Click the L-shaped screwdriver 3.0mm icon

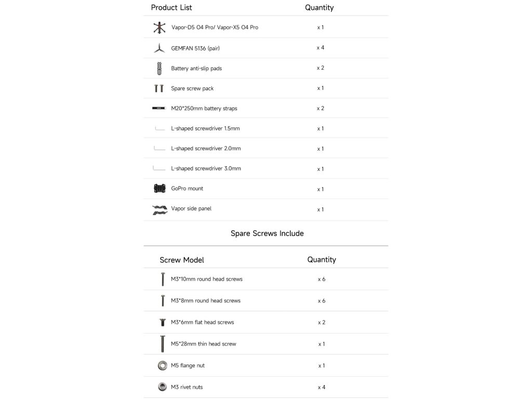[x=158, y=169]
